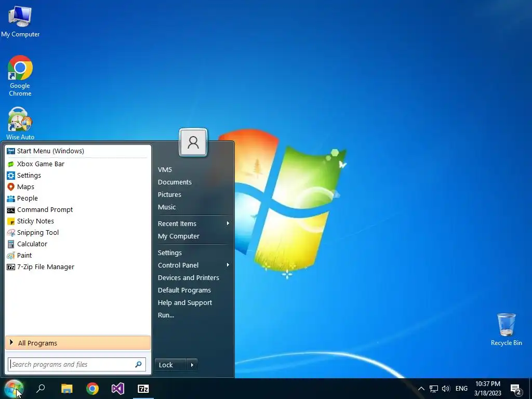Viewport: 532px width, 399px height.
Task: Open the Run... dialog
Action: tap(166, 315)
